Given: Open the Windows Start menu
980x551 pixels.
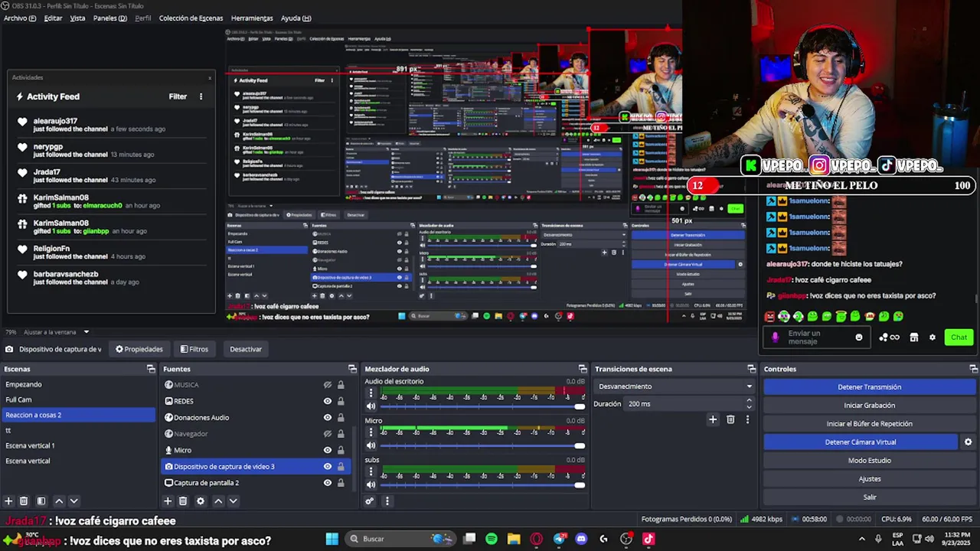Looking at the screenshot, I should pos(332,539).
